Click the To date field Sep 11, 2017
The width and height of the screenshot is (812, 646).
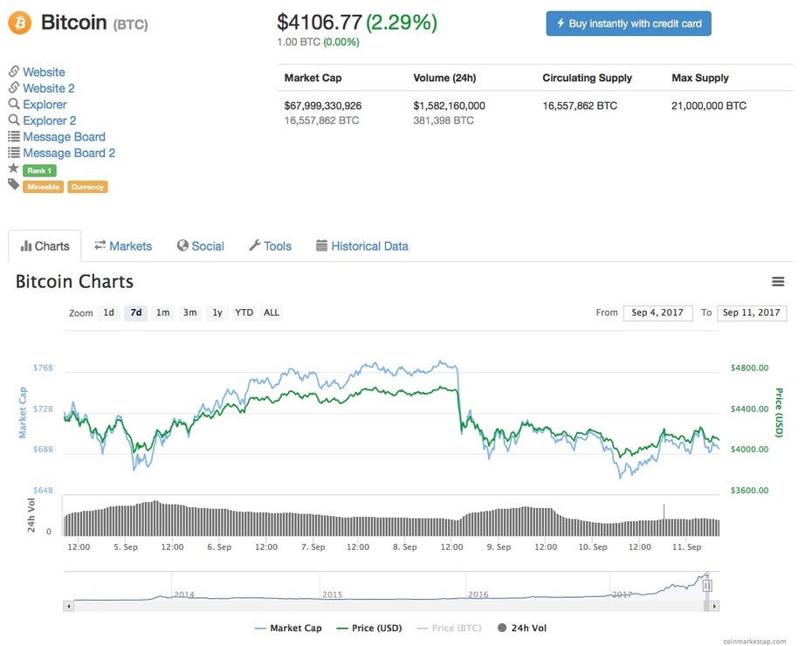[x=752, y=313]
